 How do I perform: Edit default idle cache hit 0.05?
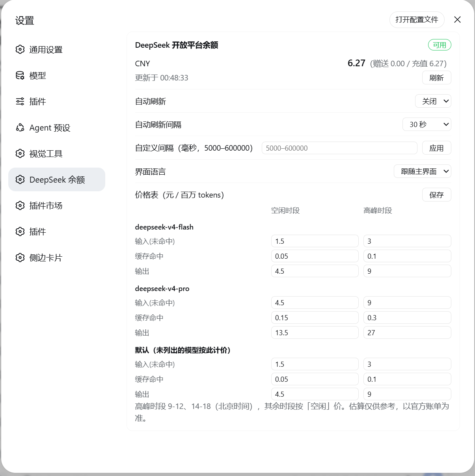(x=315, y=379)
